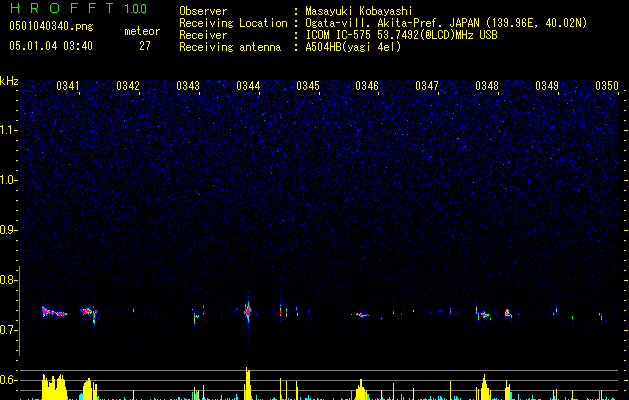
Task: Click the file name 0501040340.png
Action: (x=51, y=26)
